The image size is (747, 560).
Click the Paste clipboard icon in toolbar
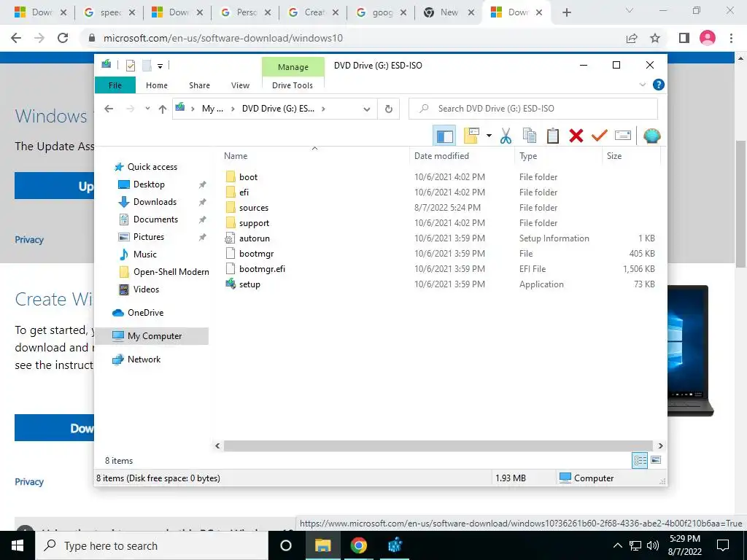pyautogui.click(x=553, y=136)
